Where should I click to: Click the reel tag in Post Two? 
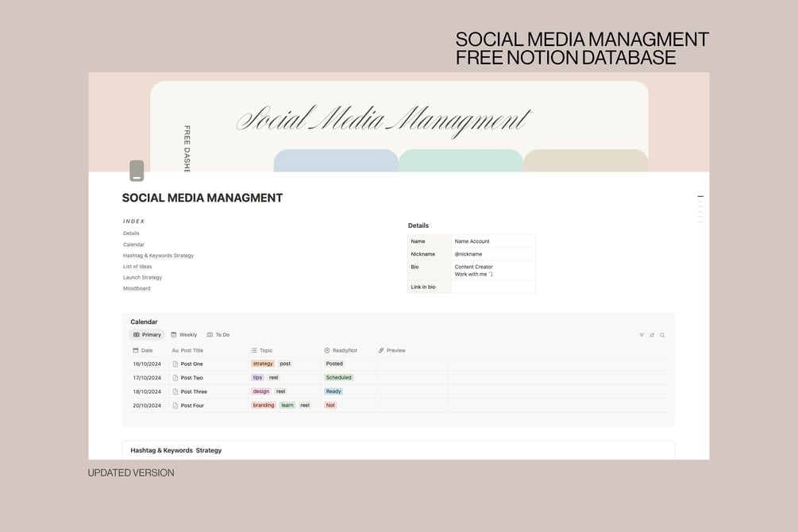pyautogui.click(x=273, y=377)
